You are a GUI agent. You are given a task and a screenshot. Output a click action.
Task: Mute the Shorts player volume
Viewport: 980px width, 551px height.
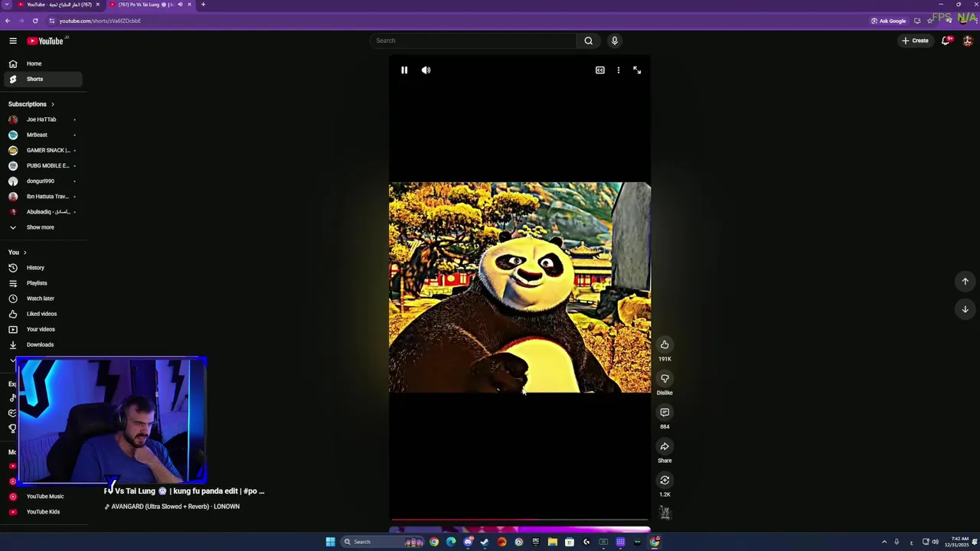(x=426, y=70)
